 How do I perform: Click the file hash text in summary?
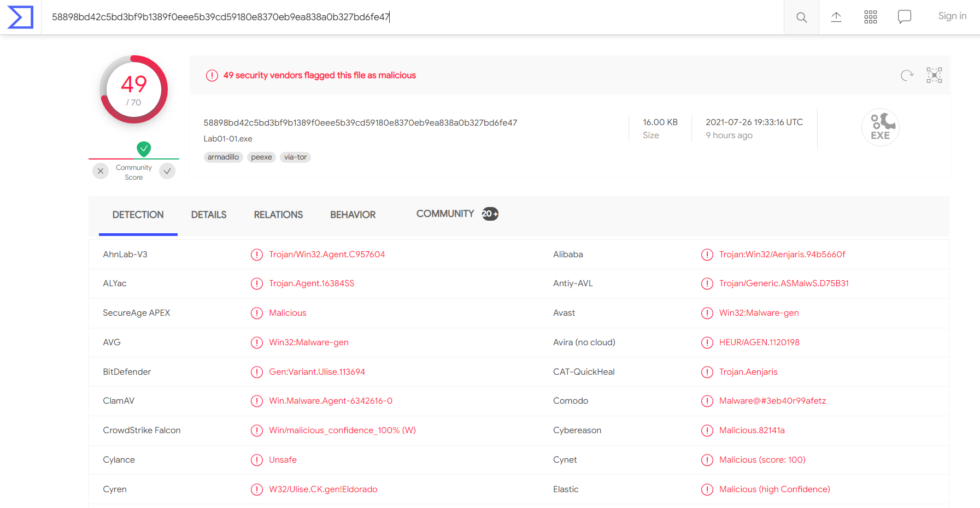pos(360,123)
